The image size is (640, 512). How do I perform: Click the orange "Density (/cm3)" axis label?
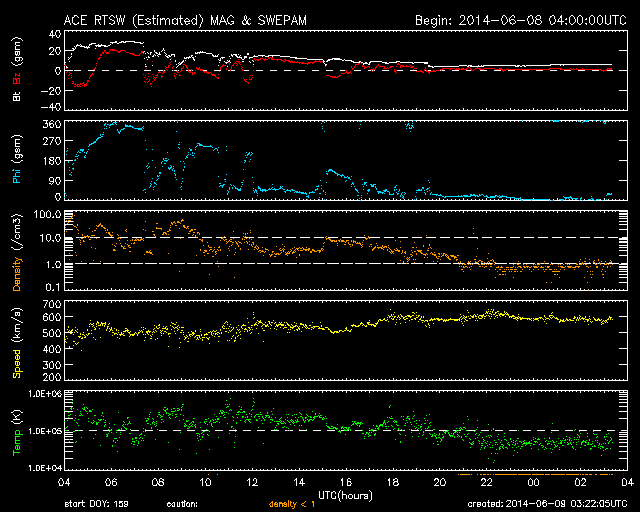(x=17, y=252)
